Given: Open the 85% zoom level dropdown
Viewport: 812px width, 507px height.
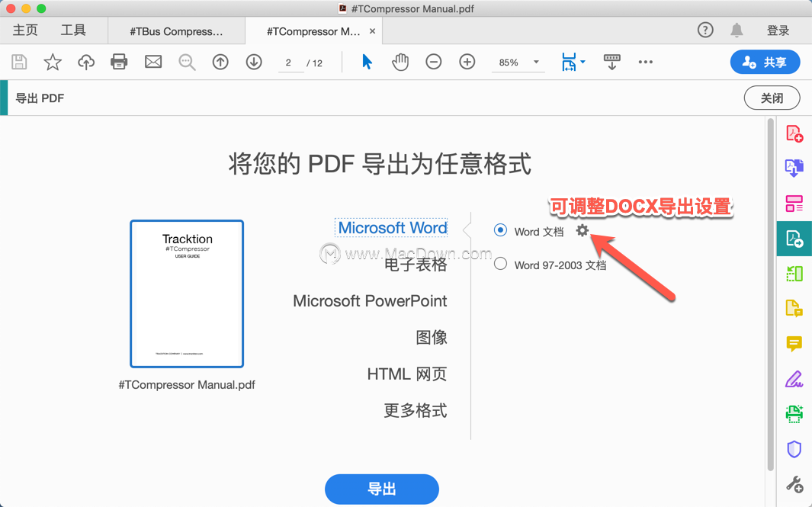Looking at the screenshot, I should (518, 63).
